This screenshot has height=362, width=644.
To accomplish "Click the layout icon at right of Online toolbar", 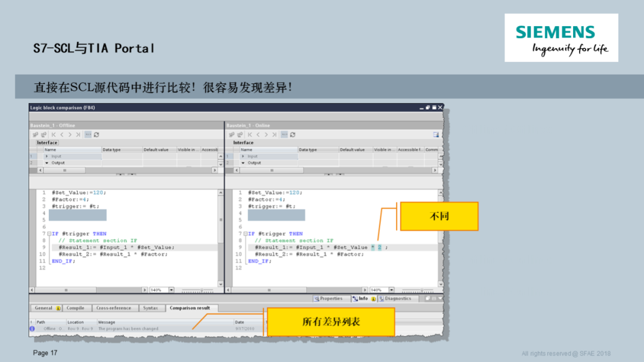I will coord(436,135).
